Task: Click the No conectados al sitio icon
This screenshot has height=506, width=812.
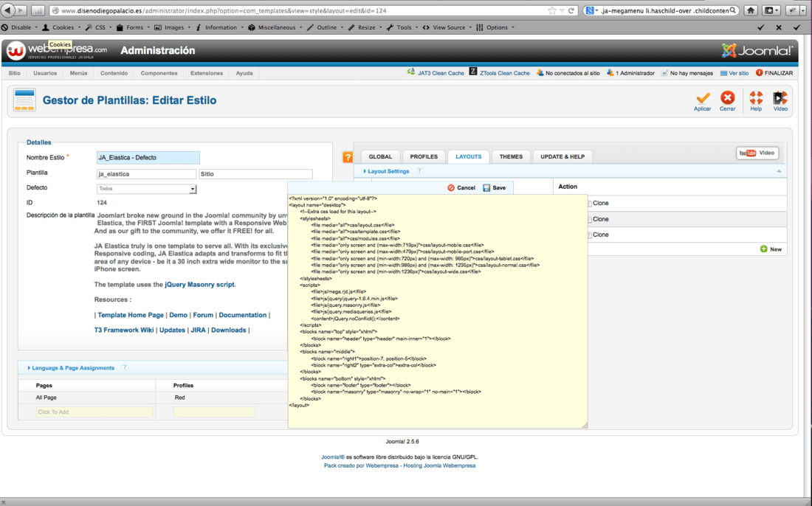Action: pyautogui.click(x=540, y=73)
